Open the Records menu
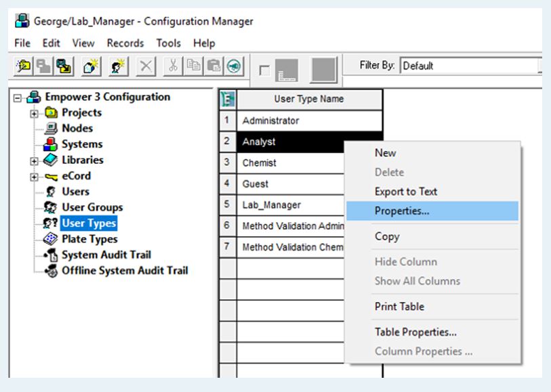551x392 pixels. (x=125, y=43)
